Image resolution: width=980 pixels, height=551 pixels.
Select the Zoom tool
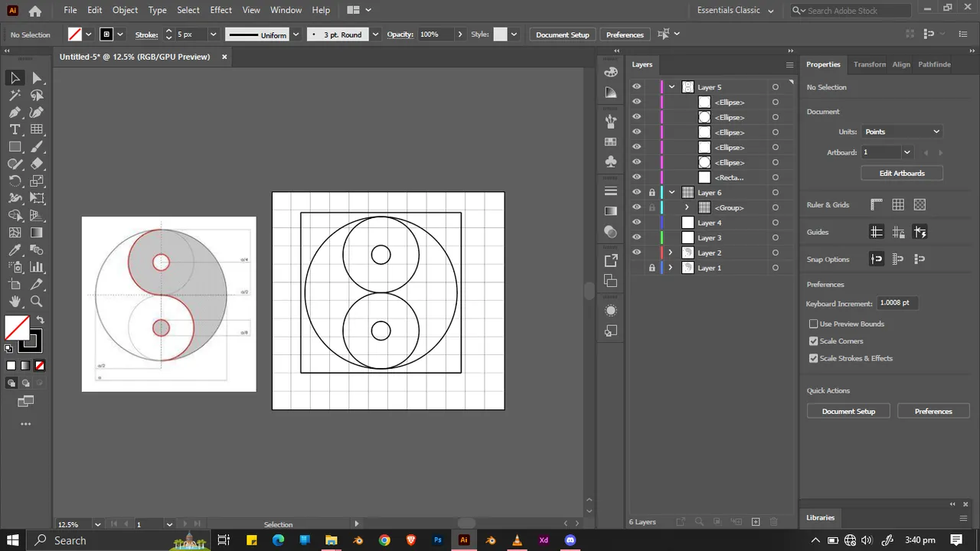click(37, 302)
